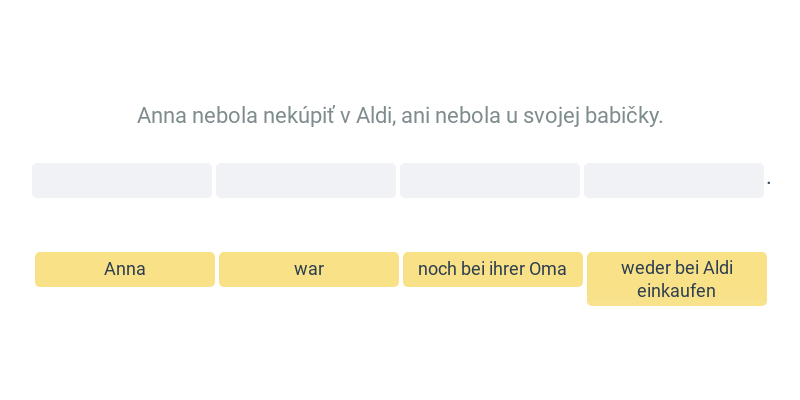Click the word 'babičky' in the prompt
Screen dimensions: 800x400
[x=624, y=116]
